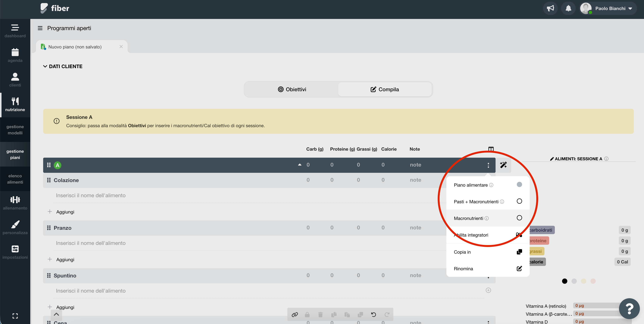The width and height of the screenshot is (644, 324).
Task: Click the plus-circle icon in Spuntino food row
Action: coord(488,290)
